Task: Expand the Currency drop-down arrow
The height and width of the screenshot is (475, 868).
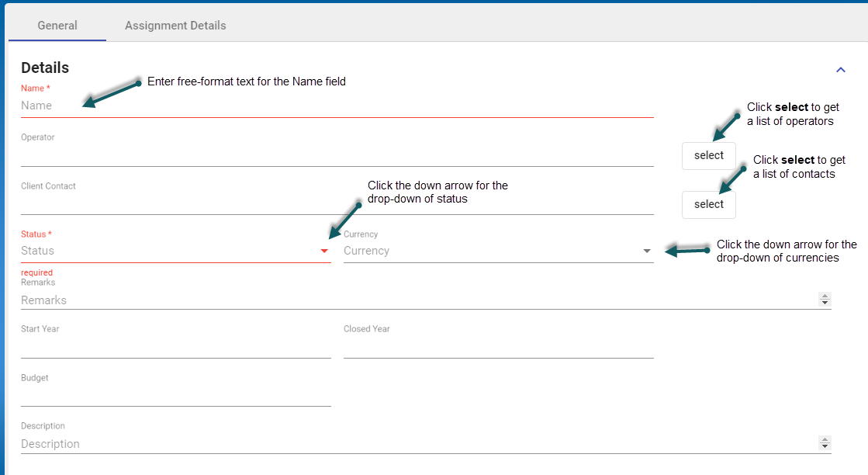Action: click(x=647, y=251)
